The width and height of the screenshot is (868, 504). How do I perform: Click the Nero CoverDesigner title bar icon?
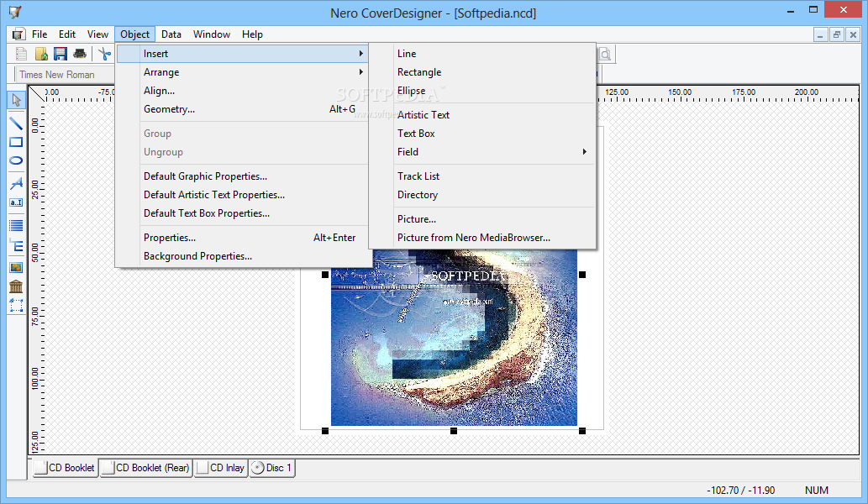tap(15, 12)
